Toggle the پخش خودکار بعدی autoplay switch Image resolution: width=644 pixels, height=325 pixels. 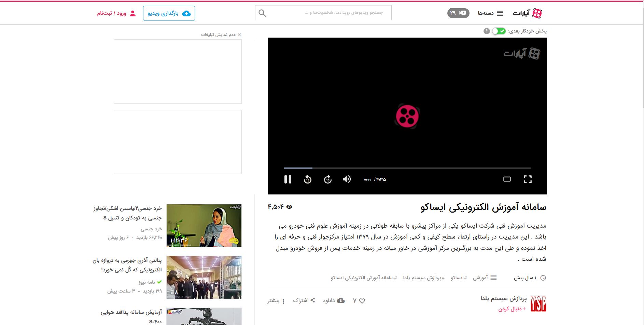pyautogui.click(x=499, y=31)
